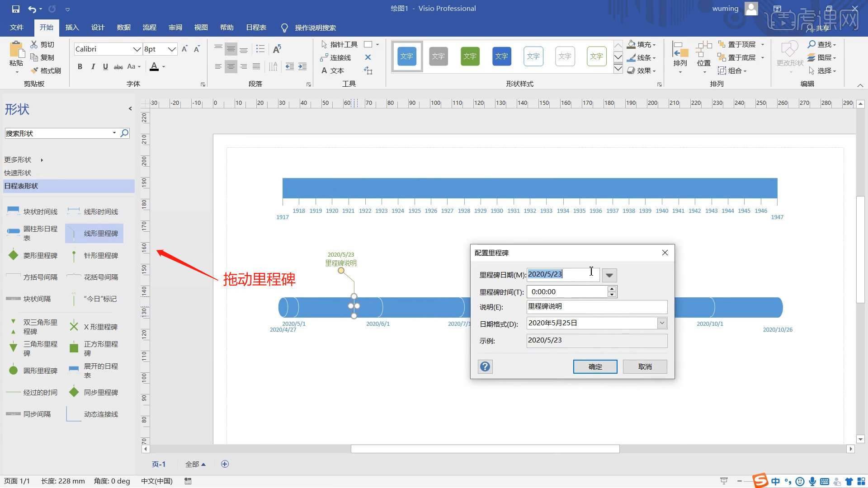Click the Position button icon
This screenshot has width=868, height=488.
point(704,50)
